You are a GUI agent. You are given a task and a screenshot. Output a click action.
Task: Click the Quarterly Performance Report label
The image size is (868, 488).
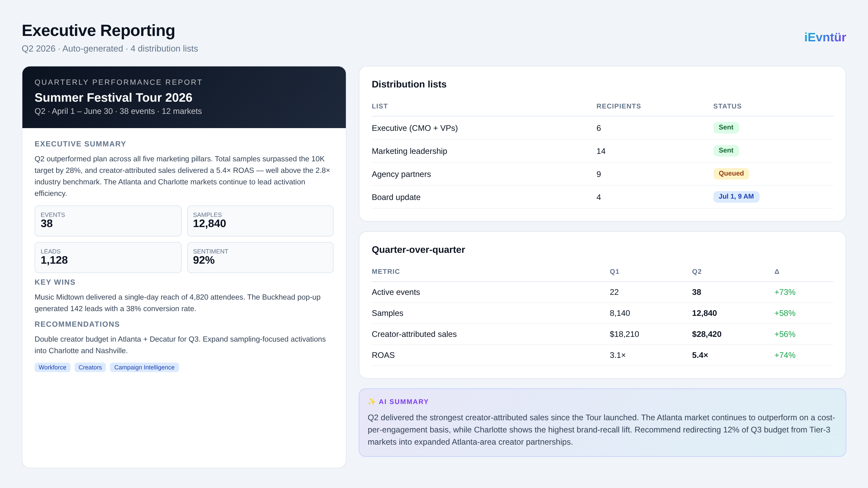(x=118, y=82)
